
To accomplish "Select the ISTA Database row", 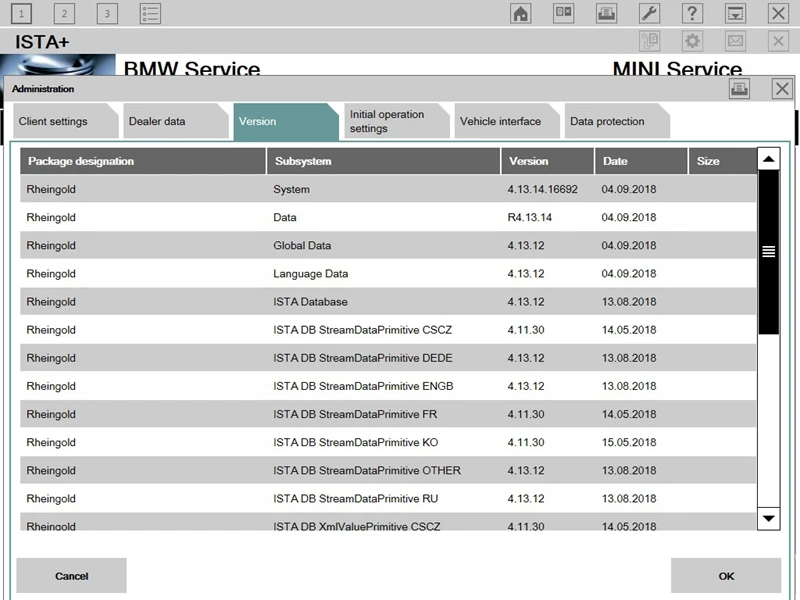I will coord(388,302).
